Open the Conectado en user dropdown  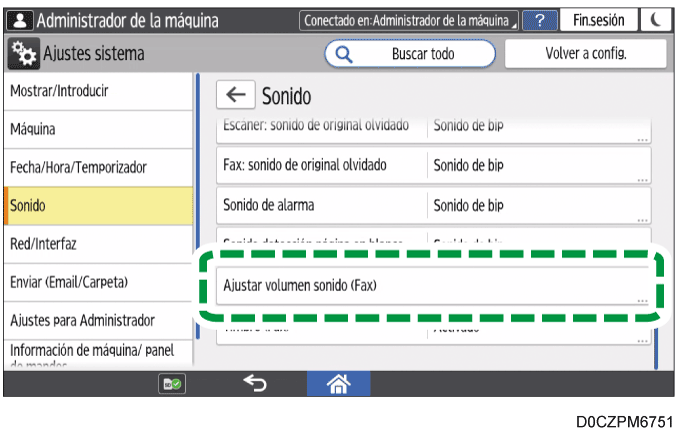coord(410,20)
